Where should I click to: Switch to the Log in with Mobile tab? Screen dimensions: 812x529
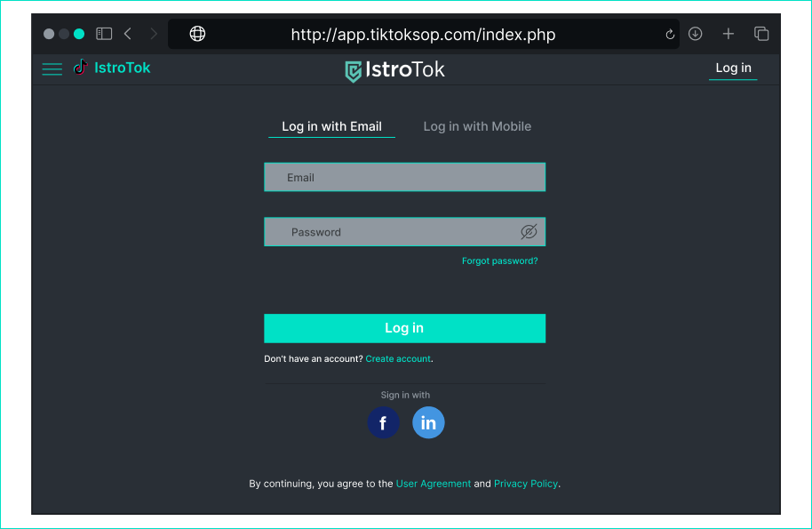tap(477, 126)
